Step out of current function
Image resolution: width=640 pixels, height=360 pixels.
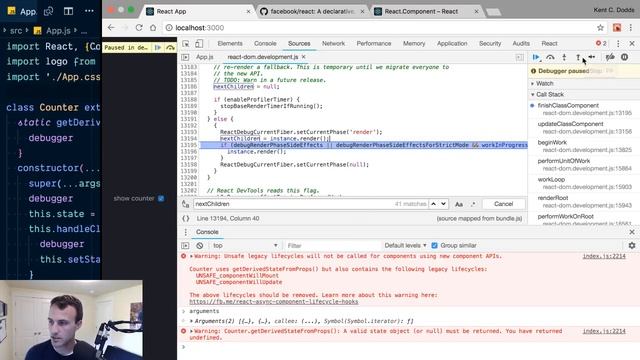click(x=578, y=58)
